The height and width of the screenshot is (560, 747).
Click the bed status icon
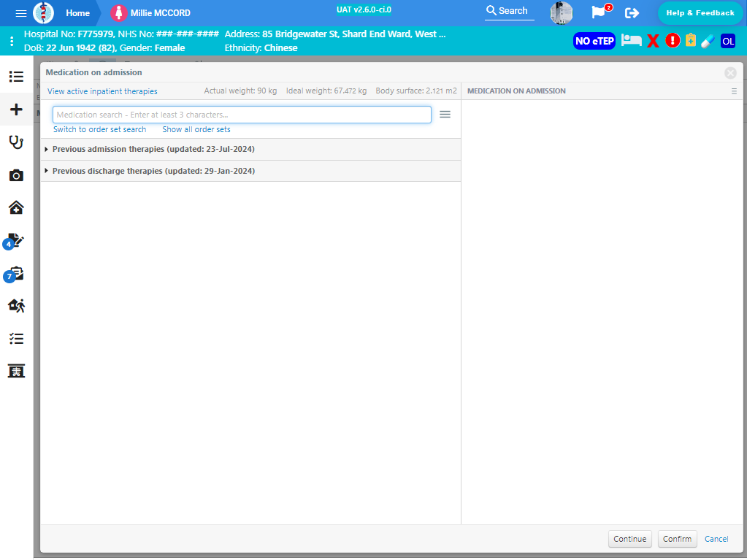(x=631, y=40)
